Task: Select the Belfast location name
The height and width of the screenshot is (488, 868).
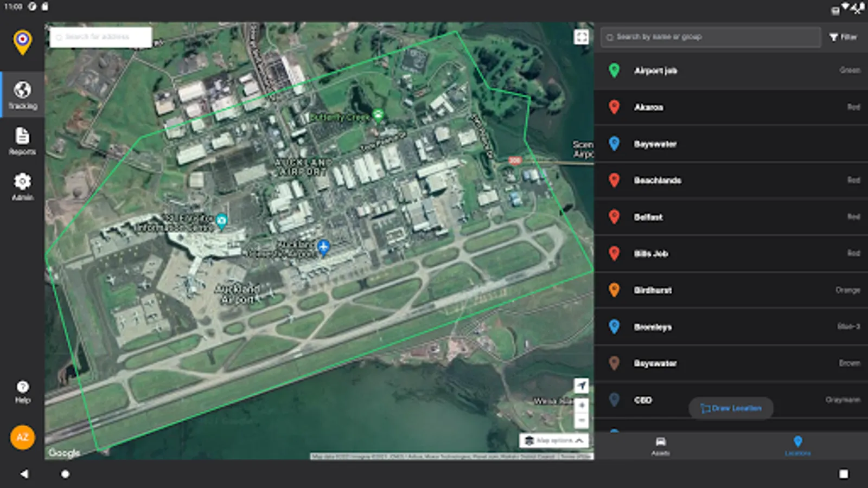Action: tap(648, 217)
